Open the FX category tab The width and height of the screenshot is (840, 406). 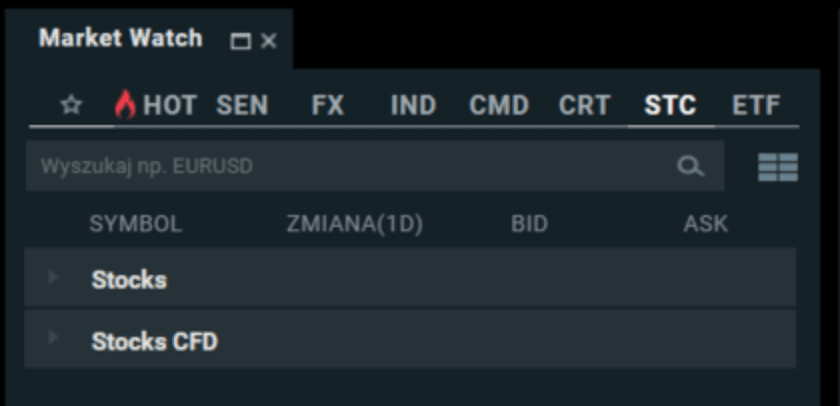tap(327, 106)
